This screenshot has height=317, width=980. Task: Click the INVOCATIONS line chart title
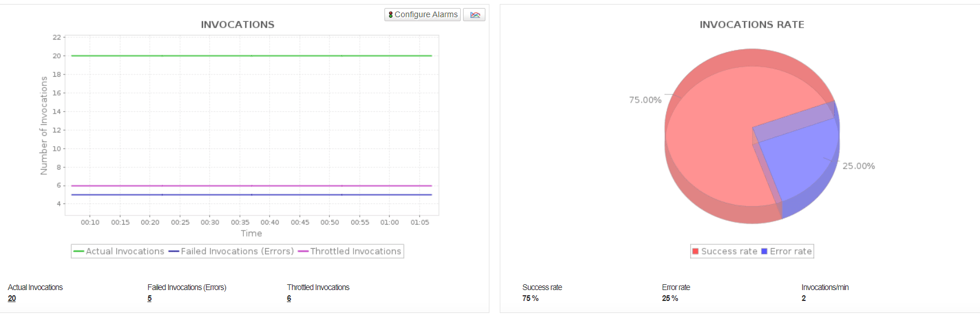pyautogui.click(x=238, y=25)
